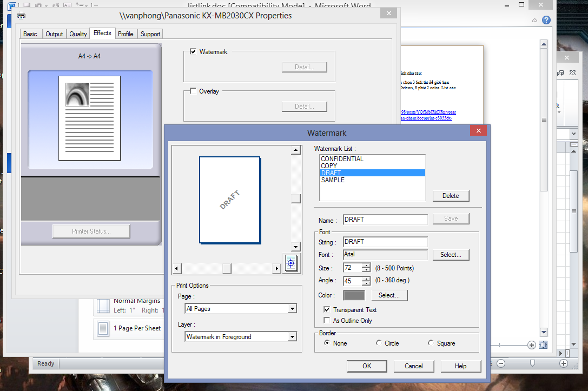Check As Outline Only option
588x391 pixels.
coord(327,321)
